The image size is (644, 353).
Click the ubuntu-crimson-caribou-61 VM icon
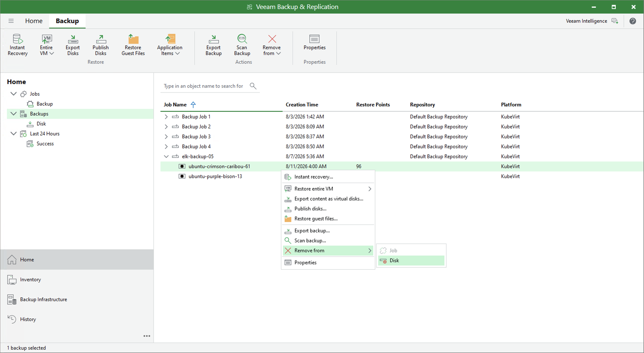[182, 166]
